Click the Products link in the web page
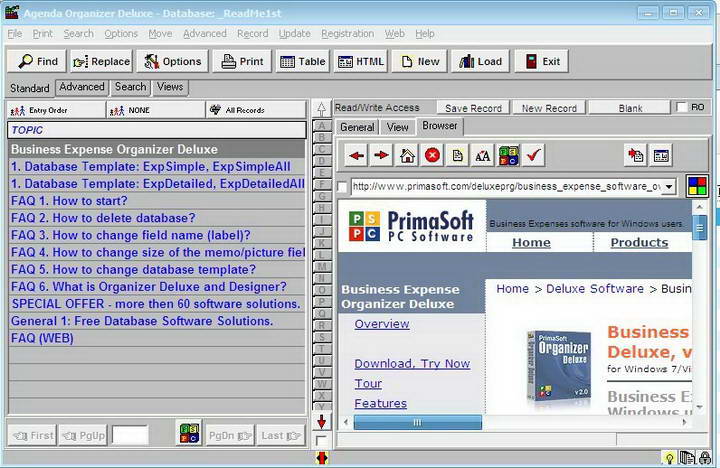 coord(639,242)
